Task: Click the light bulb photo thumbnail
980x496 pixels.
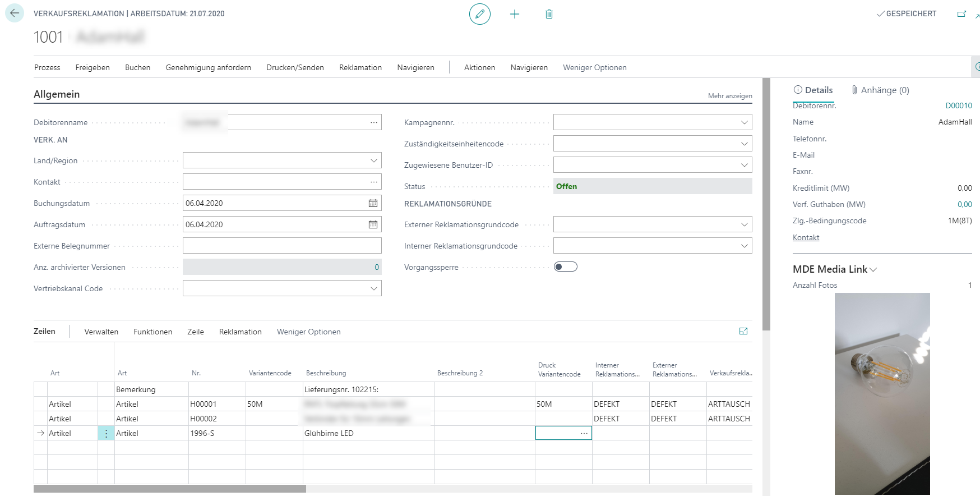Action: [882, 393]
